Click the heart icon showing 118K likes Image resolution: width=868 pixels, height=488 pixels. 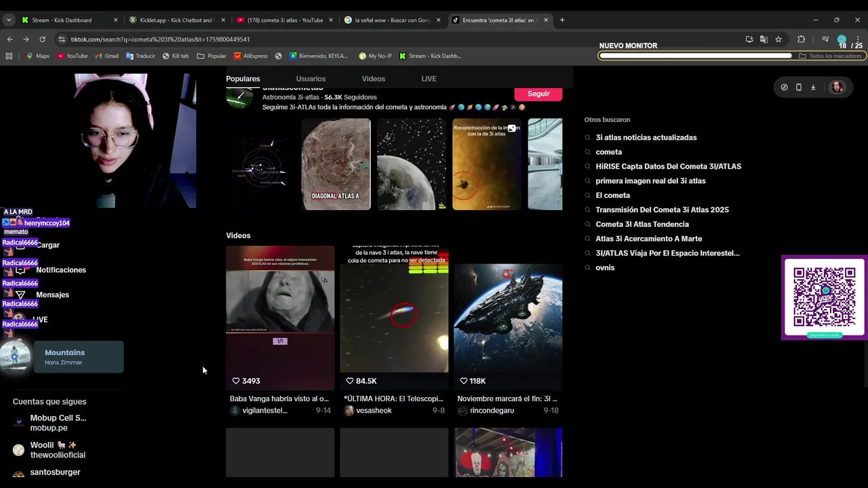(x=464, y=381)
